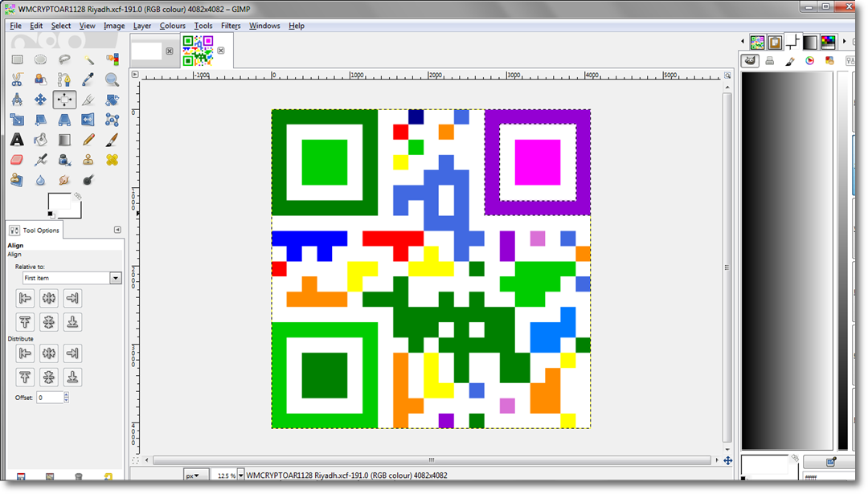Open the Windows menu
This screenshot has height=494, width=868.
tap(264, 26)
